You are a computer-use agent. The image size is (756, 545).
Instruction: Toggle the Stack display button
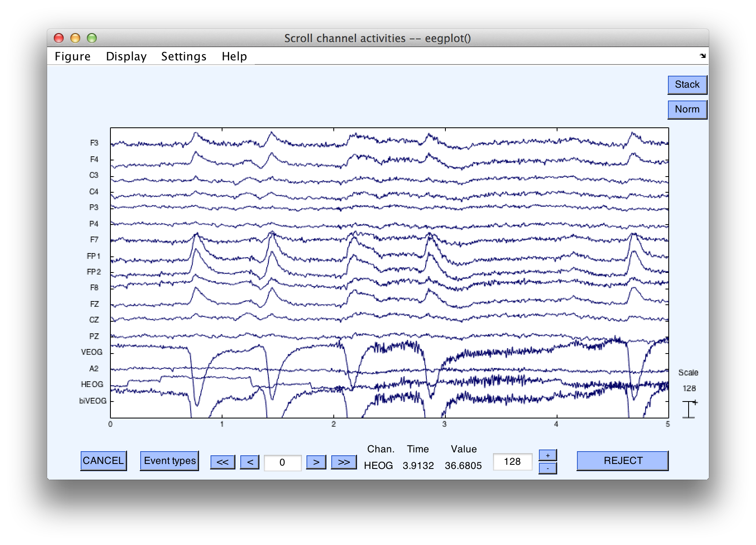pyautogui.click(x=687, y=85)
